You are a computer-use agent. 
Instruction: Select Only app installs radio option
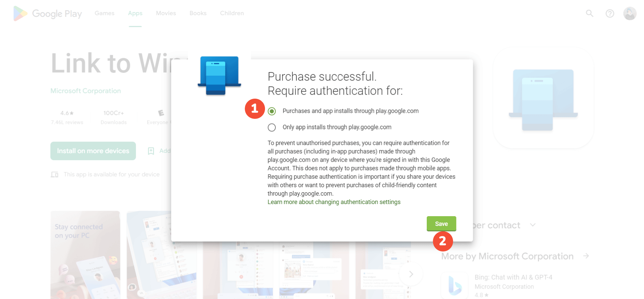click(x=272, y=127)
